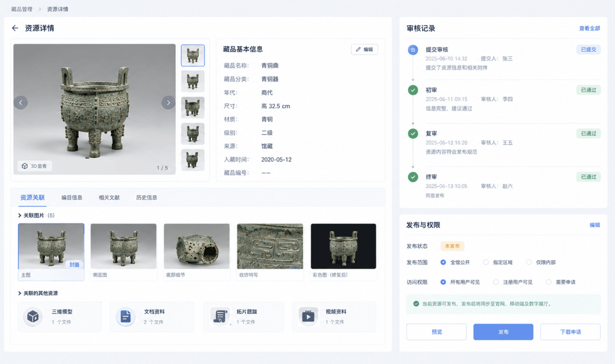Click the 藏品管理 breadcrumb

[x=22, y=9]
